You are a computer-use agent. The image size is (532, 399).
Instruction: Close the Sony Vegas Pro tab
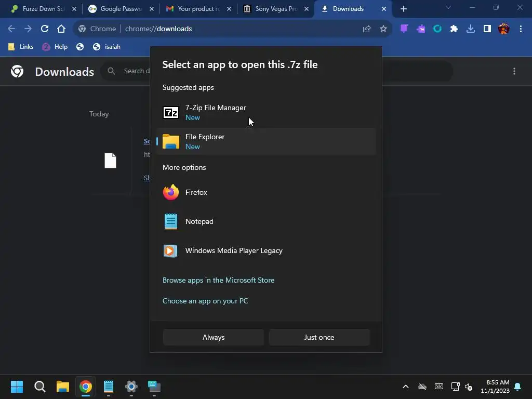pyautogui.click(x=307, y=9)
